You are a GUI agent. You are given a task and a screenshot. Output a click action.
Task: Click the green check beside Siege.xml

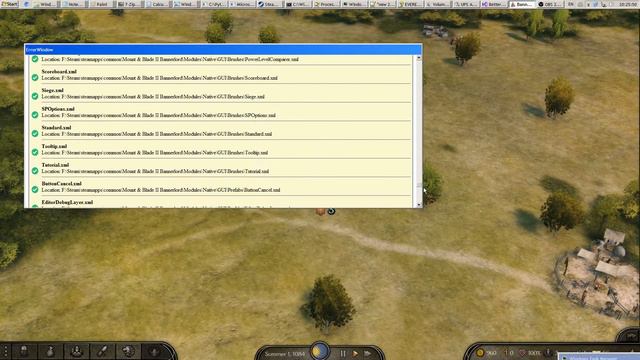[35, 96]
